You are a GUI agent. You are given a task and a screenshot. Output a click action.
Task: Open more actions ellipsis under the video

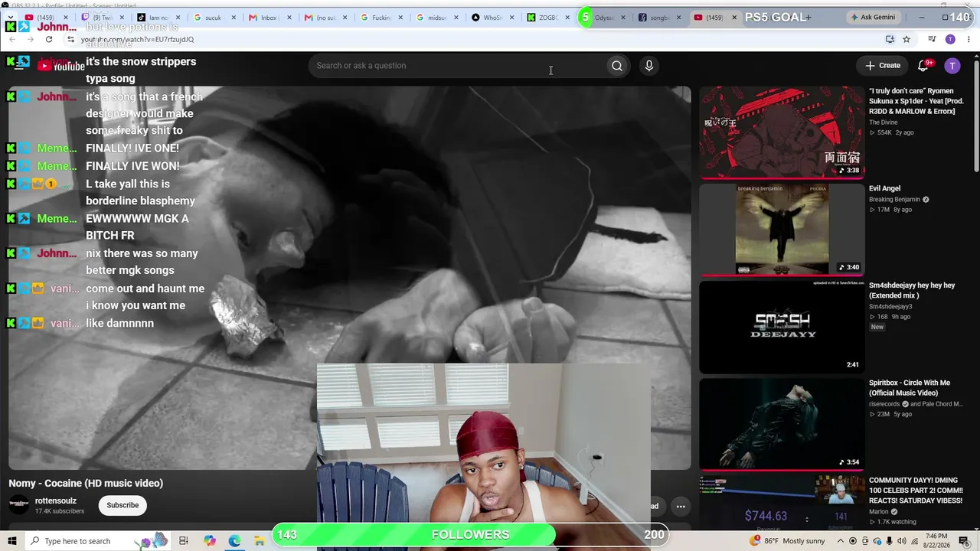click(681, 506)
